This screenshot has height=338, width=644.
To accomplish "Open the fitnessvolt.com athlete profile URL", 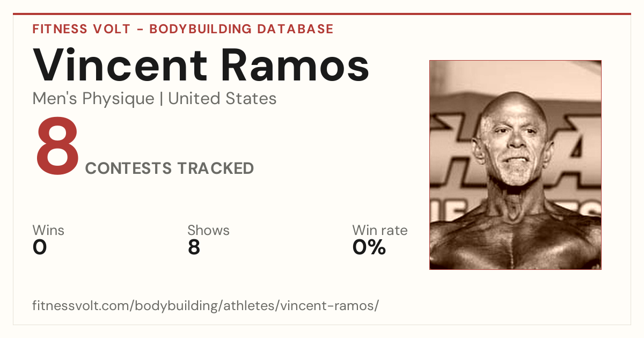I will click(x=206, y=306).
